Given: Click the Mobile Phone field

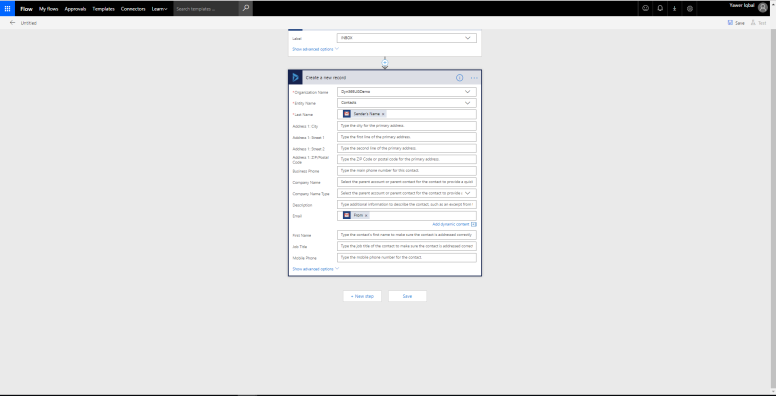Looking at the screenshot, I should [407, 257].
